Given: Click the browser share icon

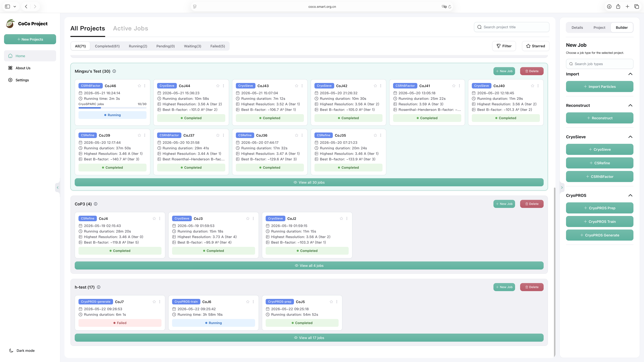Looking at the screenshot, I should click(618, 7).
